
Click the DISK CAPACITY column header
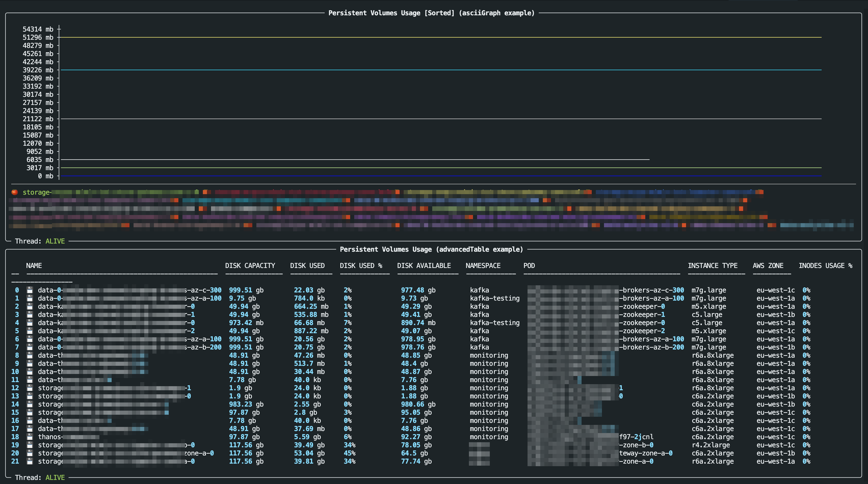(250, 265)
